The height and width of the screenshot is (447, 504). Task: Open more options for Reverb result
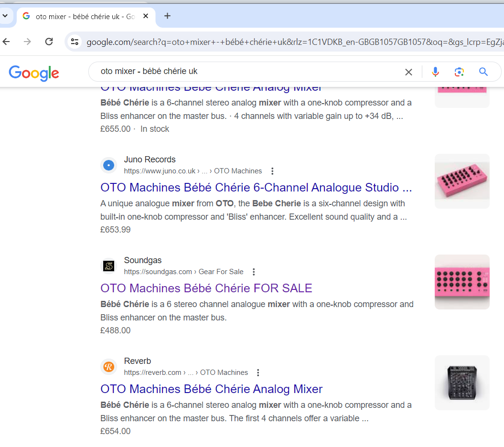pos(258,372)
